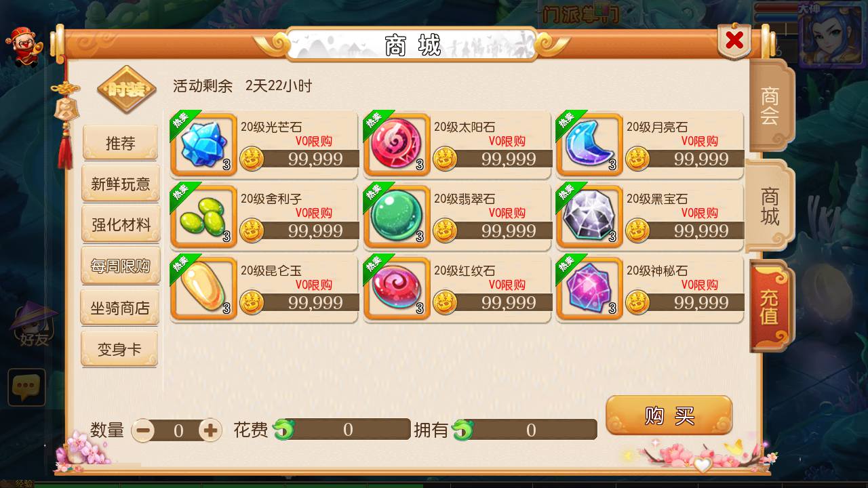Open the 坐骑商店 mount shop
Screen dimensions: 868x488
click(x=121, y=308)
